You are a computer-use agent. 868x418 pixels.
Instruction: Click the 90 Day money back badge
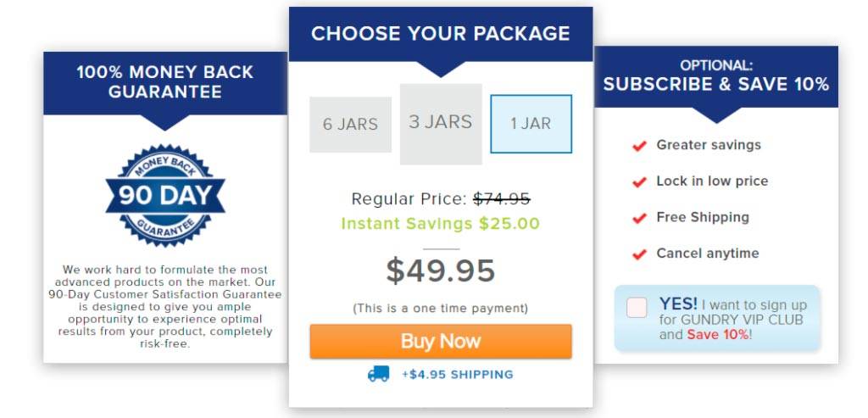tap(164, 196)
